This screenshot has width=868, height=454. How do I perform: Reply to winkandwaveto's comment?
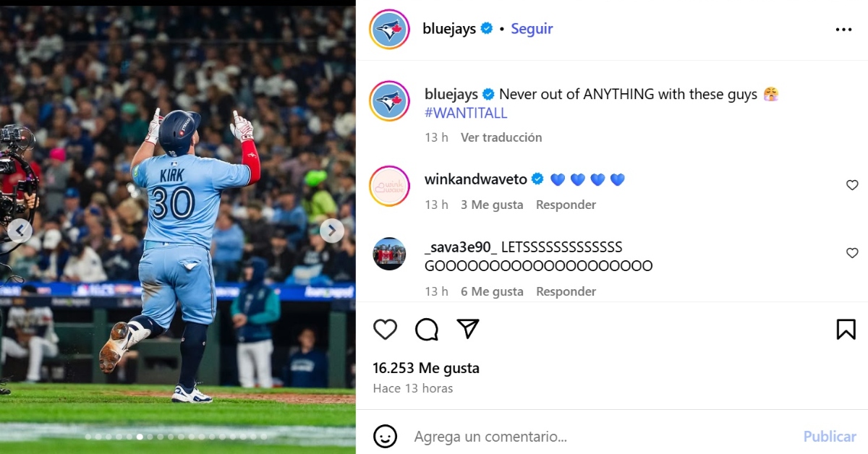pos(566,205)
